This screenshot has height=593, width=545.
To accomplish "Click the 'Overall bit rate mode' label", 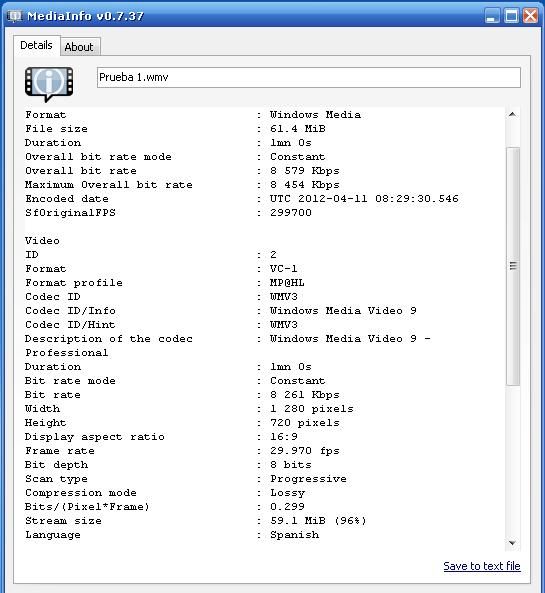I will pyautogui.click(x=98, y=157).
